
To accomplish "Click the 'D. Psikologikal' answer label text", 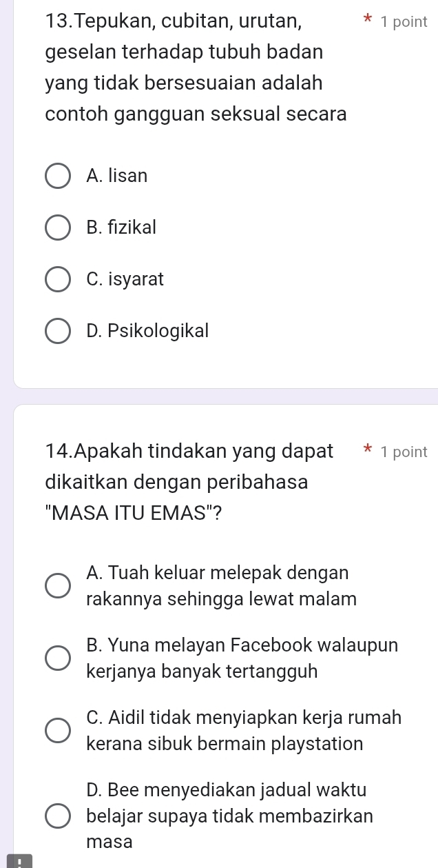I will click(x=147, y=331).
